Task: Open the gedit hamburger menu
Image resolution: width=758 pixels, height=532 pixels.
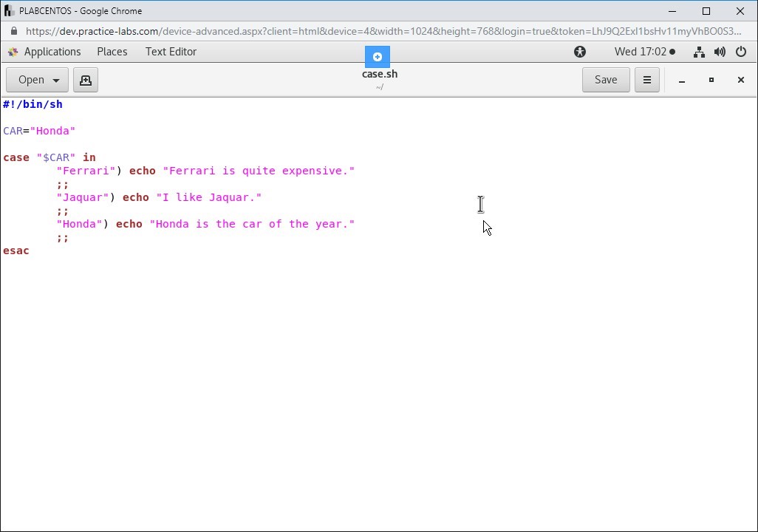Action: [647, 80]
